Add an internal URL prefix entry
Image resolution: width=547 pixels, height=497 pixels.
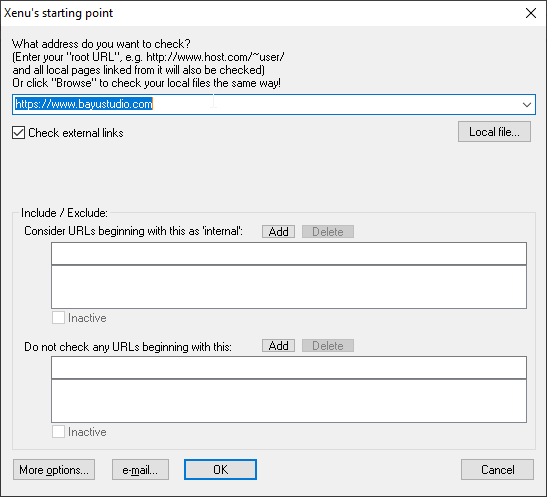coord(278,232)
